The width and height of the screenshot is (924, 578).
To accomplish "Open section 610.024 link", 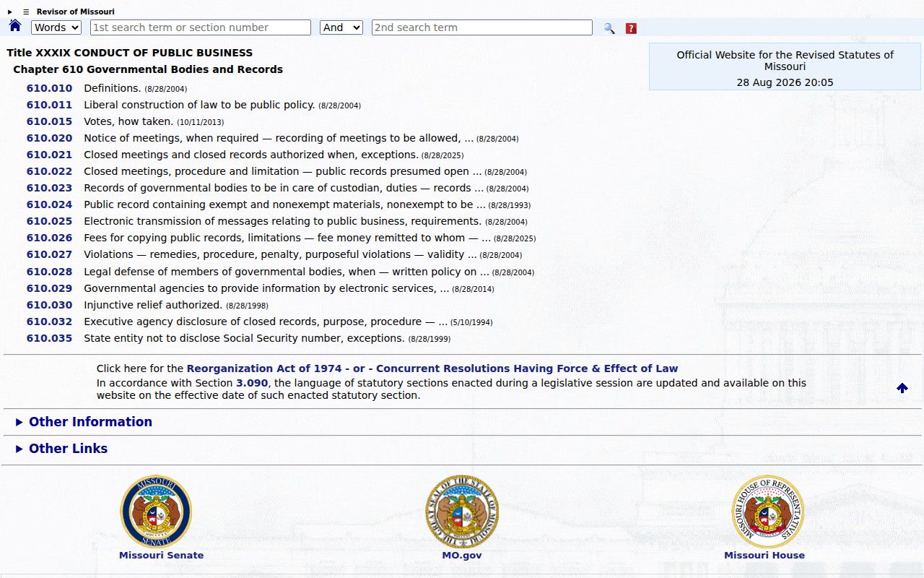I will click(x=49, y=204).
